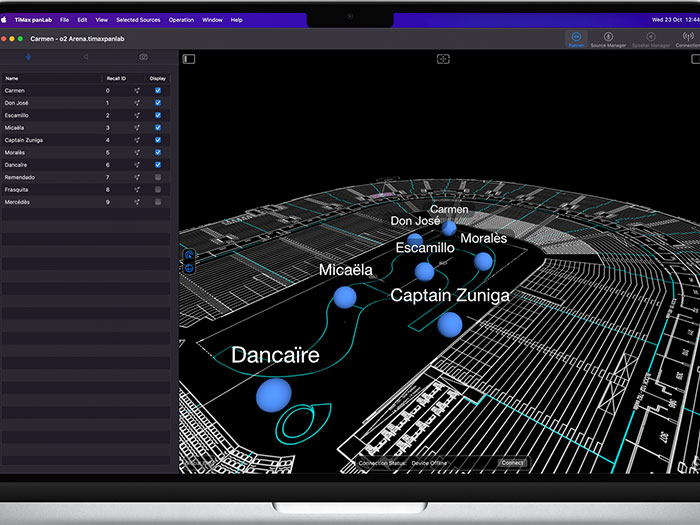Click the trajectory icon in Carmen row
The width and height of the screenshot is (700, 525).
(x=137, y=91)
